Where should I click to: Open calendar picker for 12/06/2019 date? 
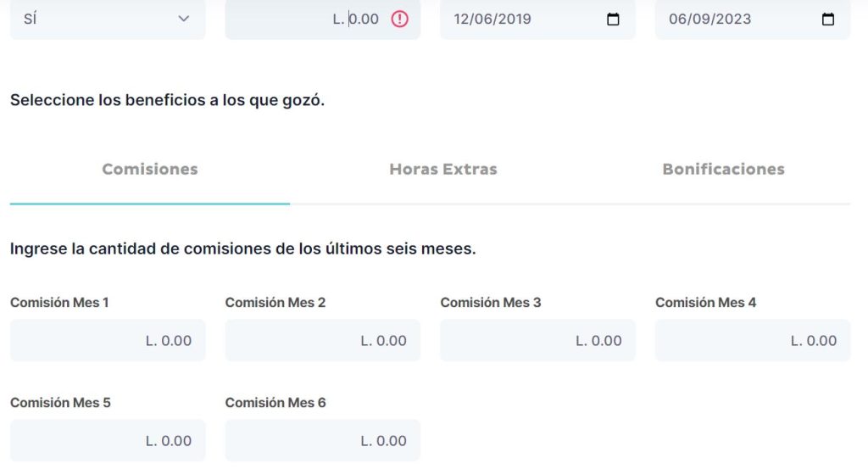tap(614, 19)
